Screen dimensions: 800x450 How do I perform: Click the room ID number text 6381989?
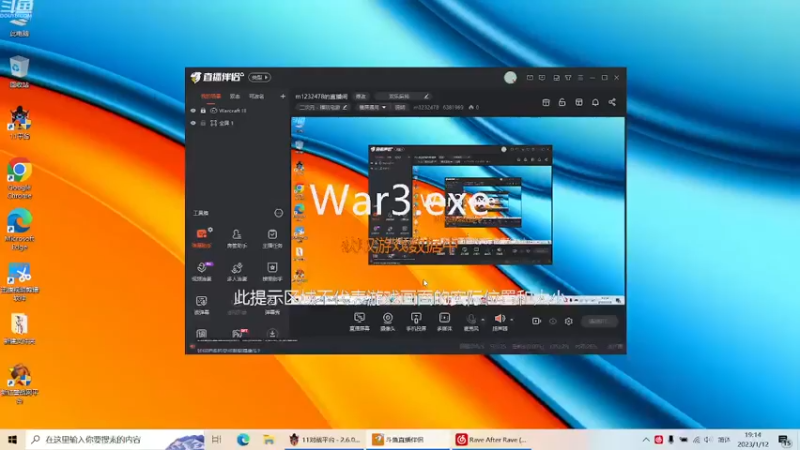point(453,108)
